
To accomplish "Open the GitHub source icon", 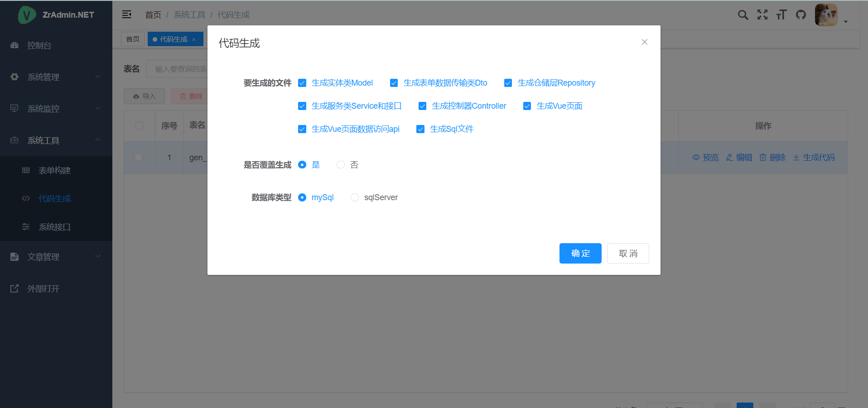I will pos(801,15).
